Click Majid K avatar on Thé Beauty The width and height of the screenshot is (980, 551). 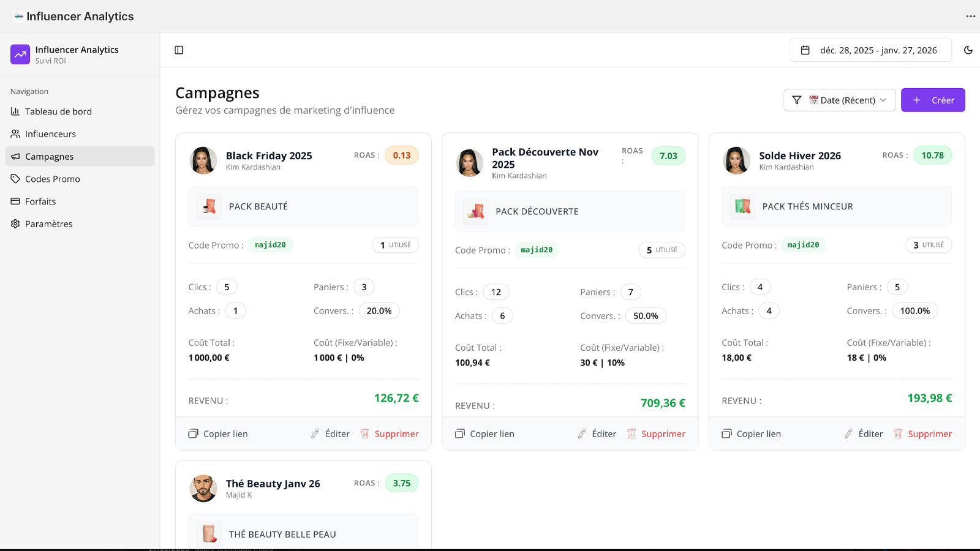click(203, 489)
